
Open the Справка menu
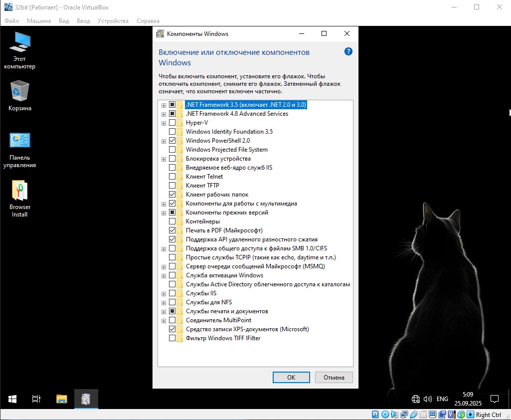click(148, 21)
